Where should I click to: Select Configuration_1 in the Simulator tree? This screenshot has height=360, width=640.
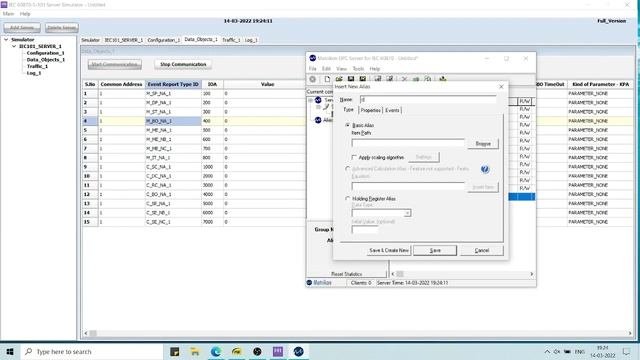45,53
